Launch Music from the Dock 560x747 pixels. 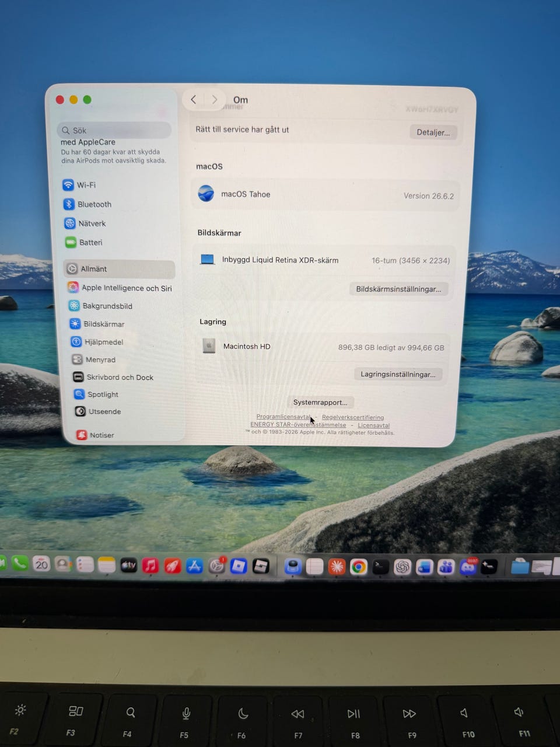coord(150,565)
